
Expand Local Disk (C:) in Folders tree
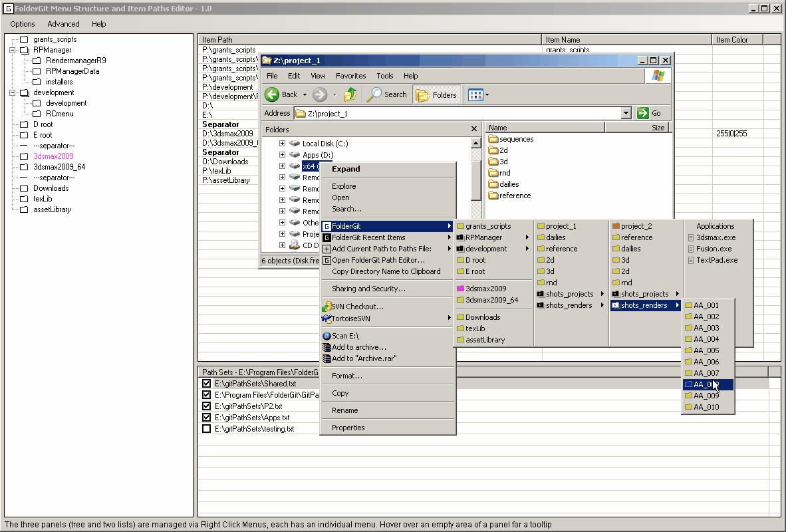[282, 144]
